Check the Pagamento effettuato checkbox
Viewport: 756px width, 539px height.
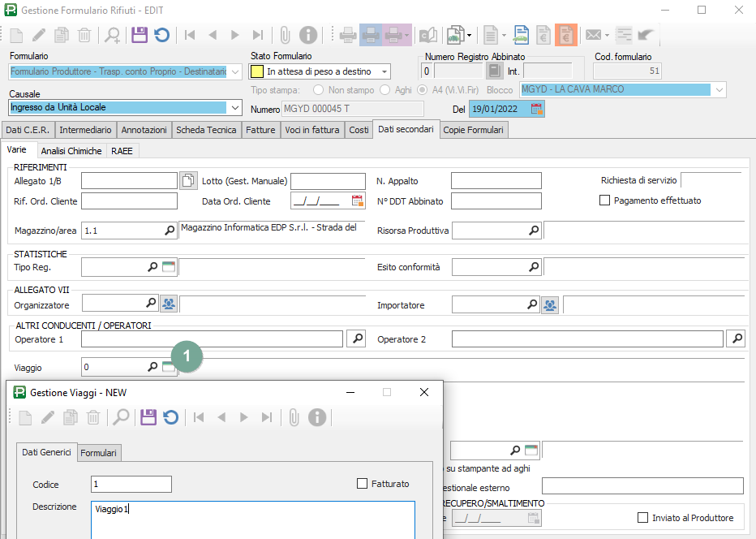coord(604,201)
